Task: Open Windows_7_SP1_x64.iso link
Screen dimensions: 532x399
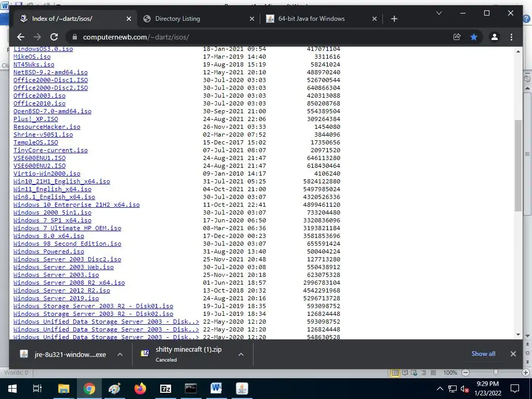Action: tap(52, 220)
